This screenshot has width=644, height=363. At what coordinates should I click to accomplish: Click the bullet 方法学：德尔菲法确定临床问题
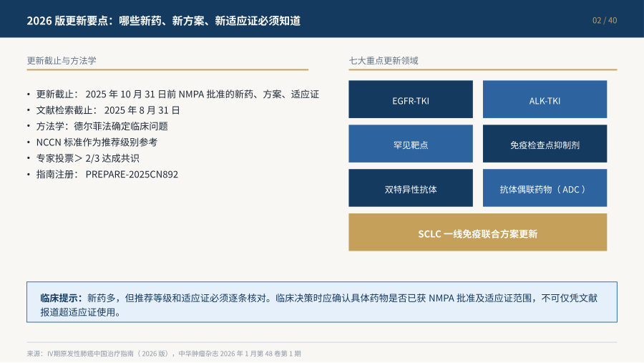pyautogui.click(x=98, y=126)
